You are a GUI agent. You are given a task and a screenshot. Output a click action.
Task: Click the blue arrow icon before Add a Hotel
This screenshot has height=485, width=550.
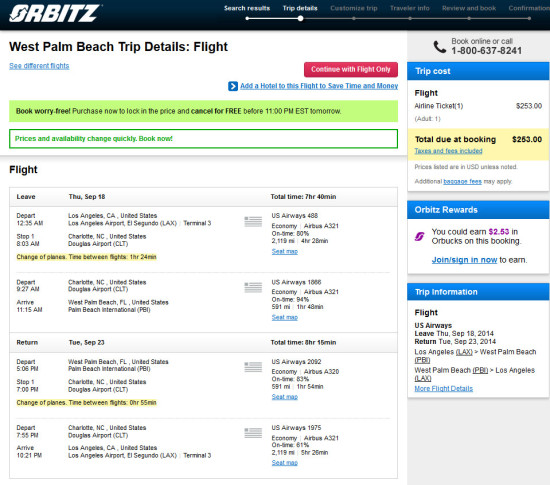233,86
